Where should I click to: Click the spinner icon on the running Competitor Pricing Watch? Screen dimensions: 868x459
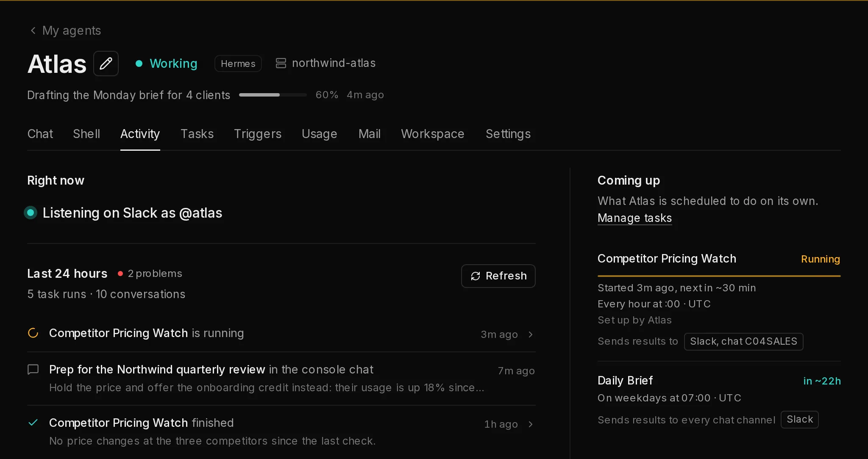click(33, 333)
